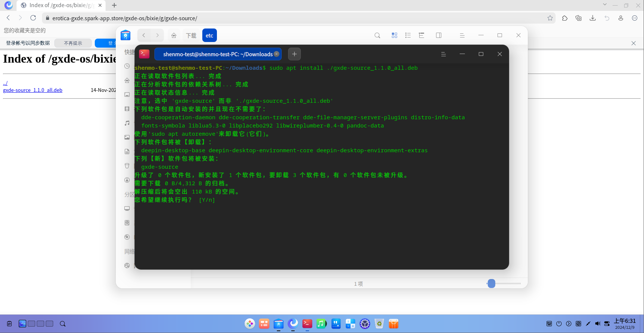Open terminal from the dock
This screenshot has height=333, width=644.
[307, 324]
